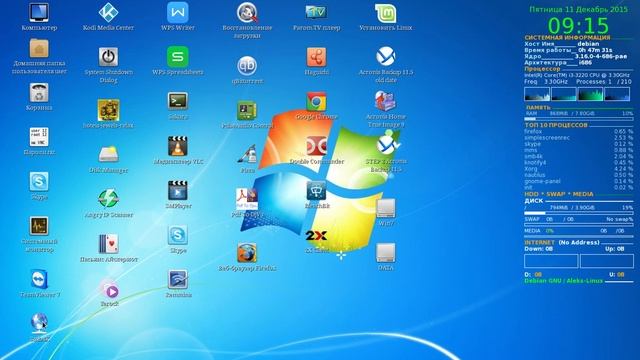Open the Пасьянс Айслериот card game

coord(109,244)
